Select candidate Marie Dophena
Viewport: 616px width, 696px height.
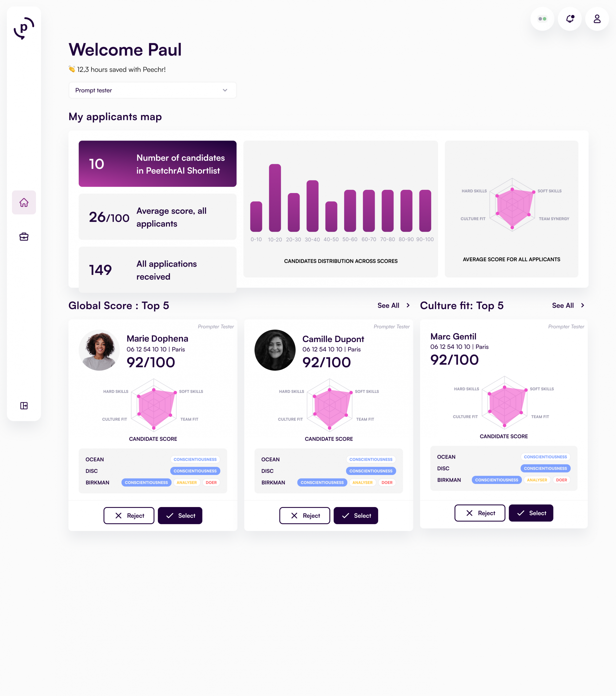[180, 515]
